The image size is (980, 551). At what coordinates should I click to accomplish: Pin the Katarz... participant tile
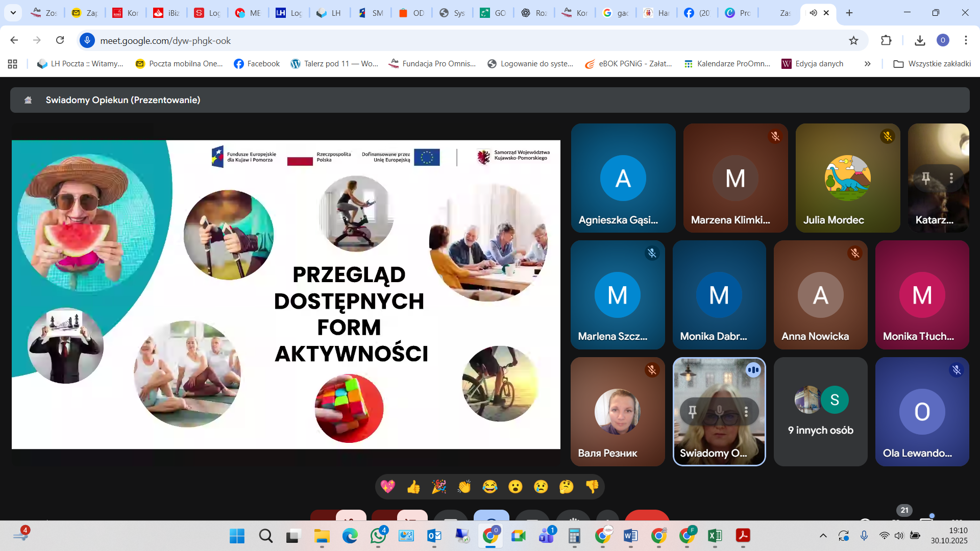coord(926,178)
